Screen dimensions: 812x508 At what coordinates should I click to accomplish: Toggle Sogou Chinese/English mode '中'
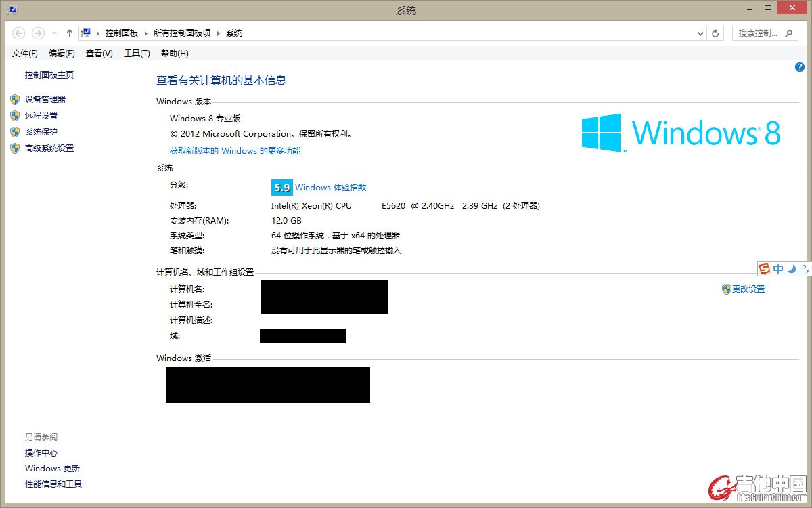coord(778,269)
